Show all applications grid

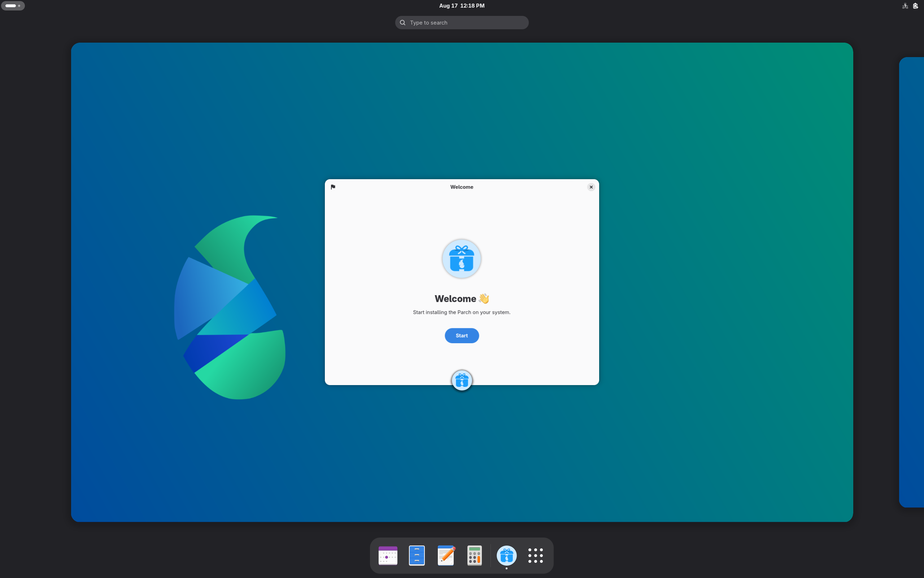(x=535, y=555)
